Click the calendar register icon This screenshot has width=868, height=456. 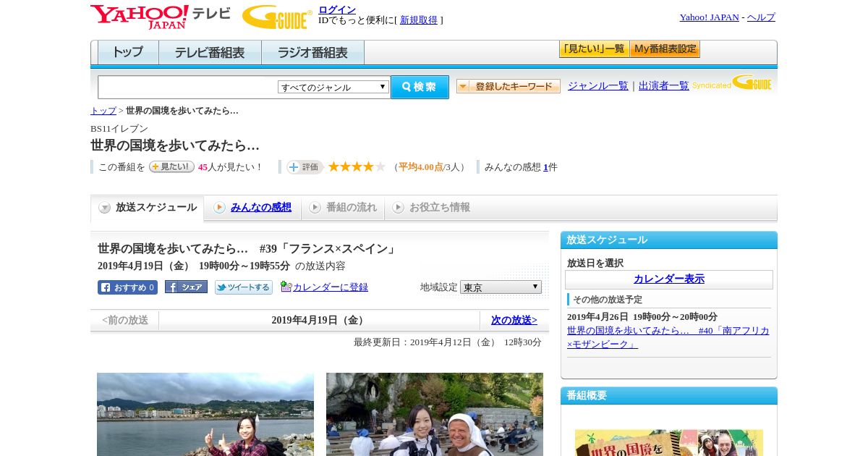tap(286, 287)
